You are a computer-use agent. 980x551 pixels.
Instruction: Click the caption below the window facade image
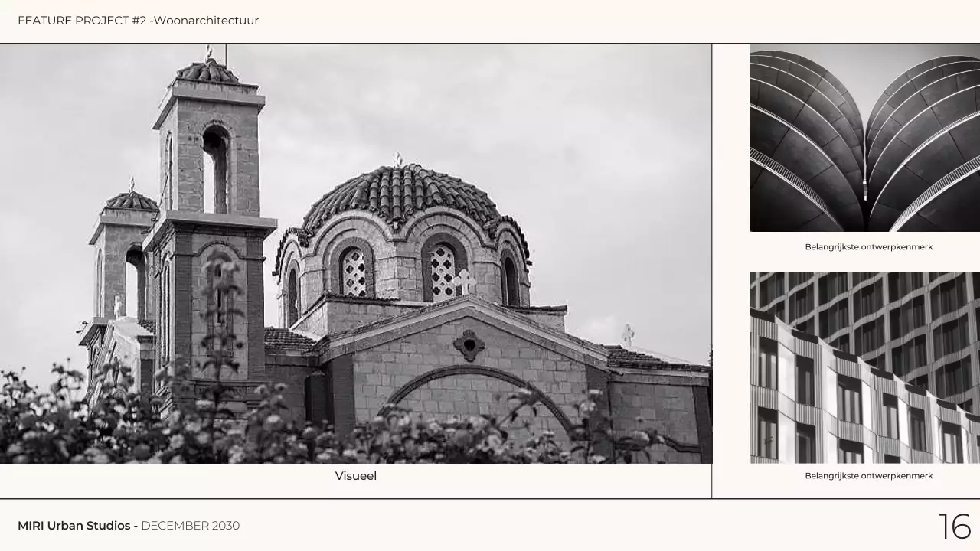[868, 476]
